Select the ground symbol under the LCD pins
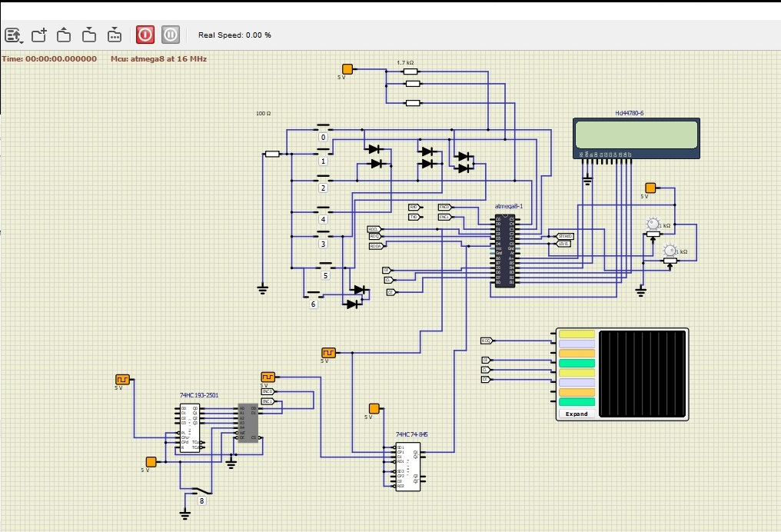 click(587, 180)
